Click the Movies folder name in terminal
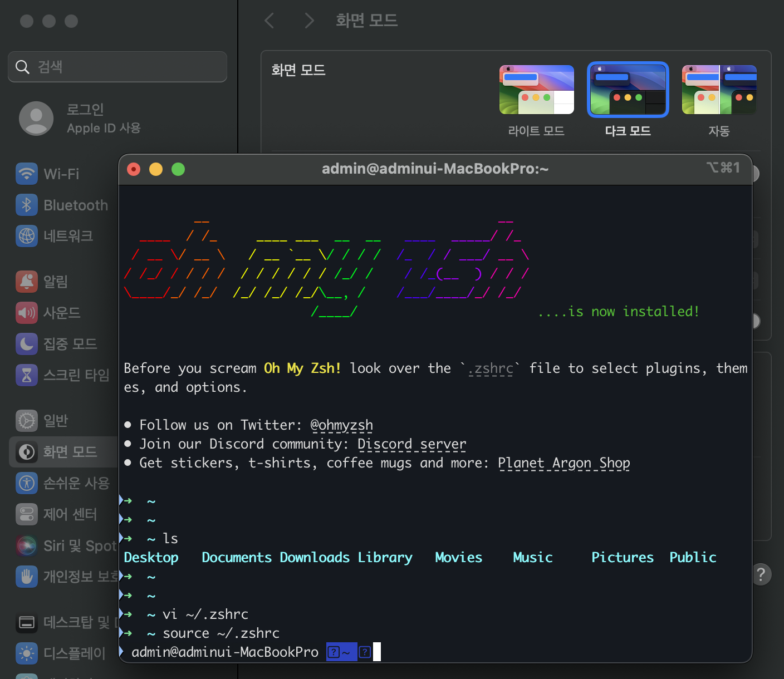This screenshot has height=679, width=784. click(459, 558)
